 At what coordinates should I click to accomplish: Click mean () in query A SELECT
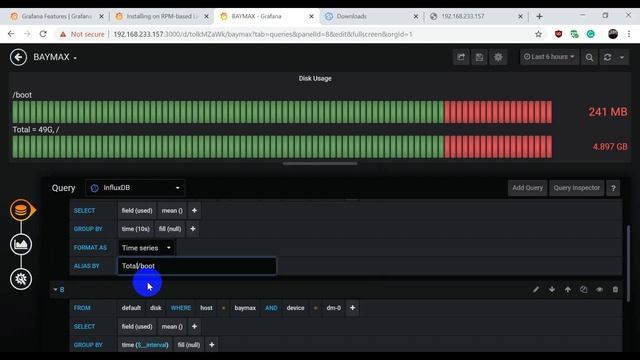click(172, 211)
